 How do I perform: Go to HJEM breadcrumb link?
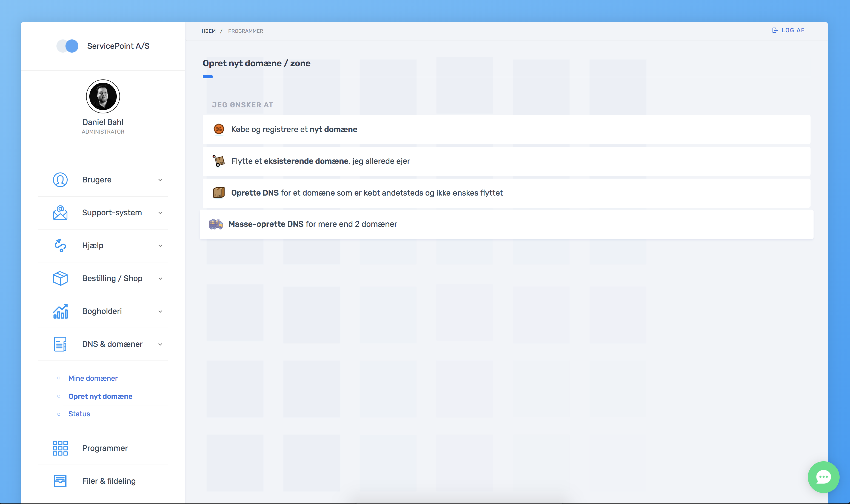(x=208, y=31)
